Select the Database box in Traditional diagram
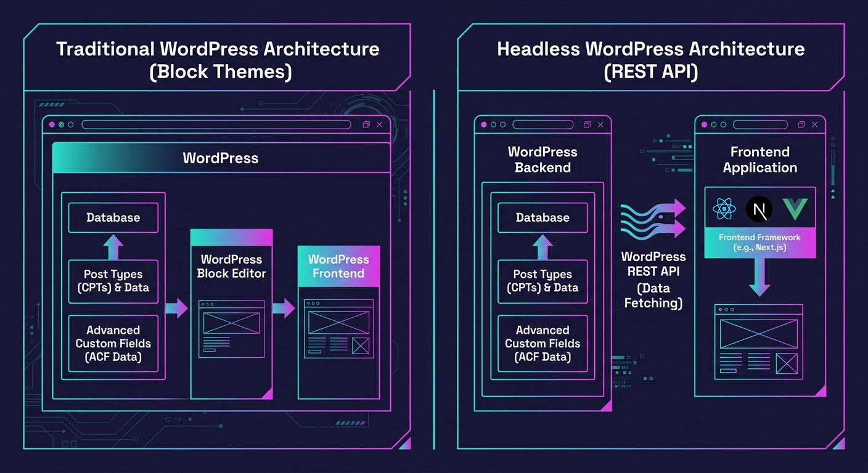Image resolution: width=868 pixels, height=473 pixels. click(x=113, y=217)
